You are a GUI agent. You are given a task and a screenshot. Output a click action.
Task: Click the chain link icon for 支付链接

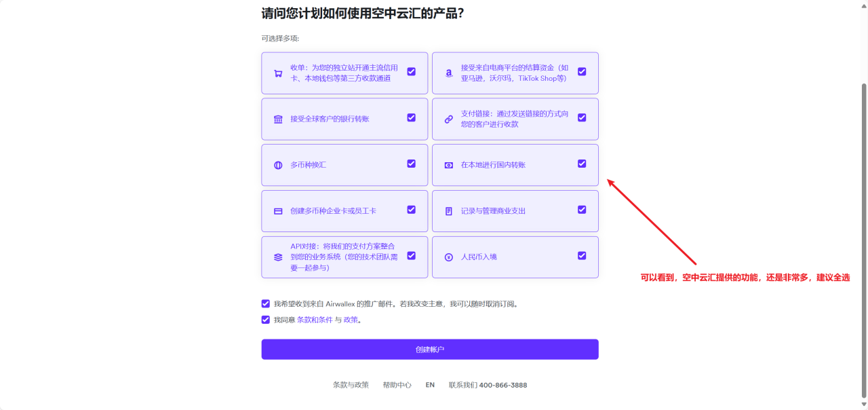pyautogui.click(x=448, y=119)
